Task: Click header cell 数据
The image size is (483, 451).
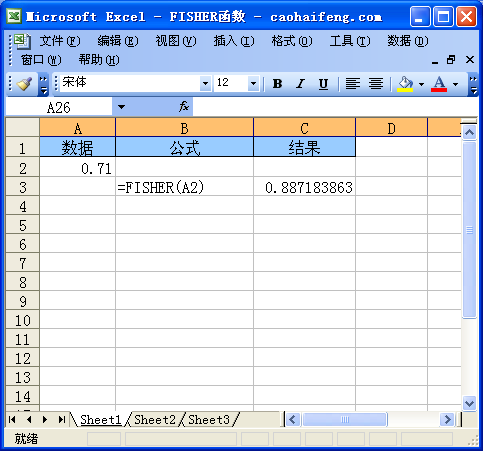Action: coord(77,147)
